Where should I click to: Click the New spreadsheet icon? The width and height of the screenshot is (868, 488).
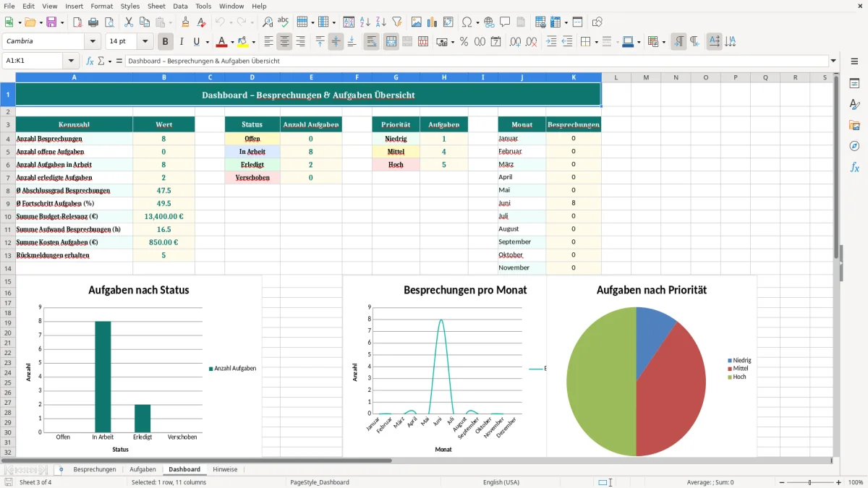9,22
